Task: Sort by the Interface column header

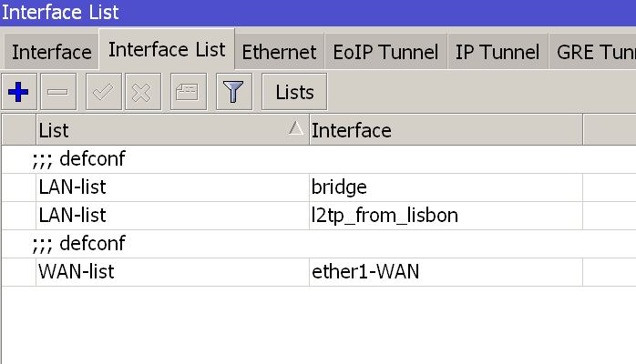Action: (x=446, y=130)
